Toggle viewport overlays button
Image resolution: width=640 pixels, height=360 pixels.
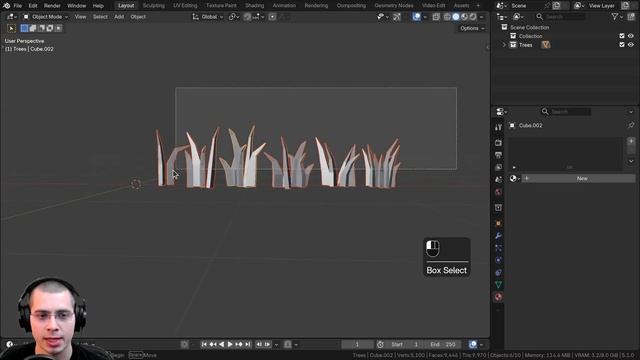(416, 17)
